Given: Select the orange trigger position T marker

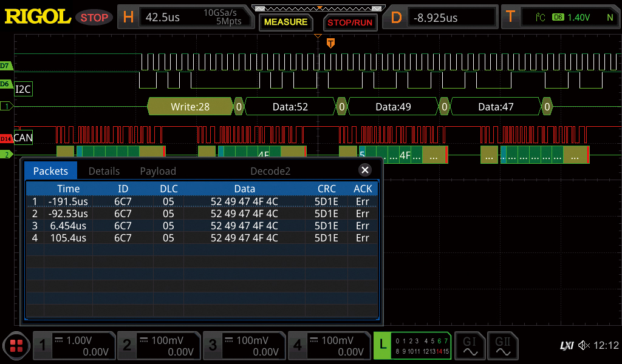Looking at the screenshot, I should (x=330, y=43).
